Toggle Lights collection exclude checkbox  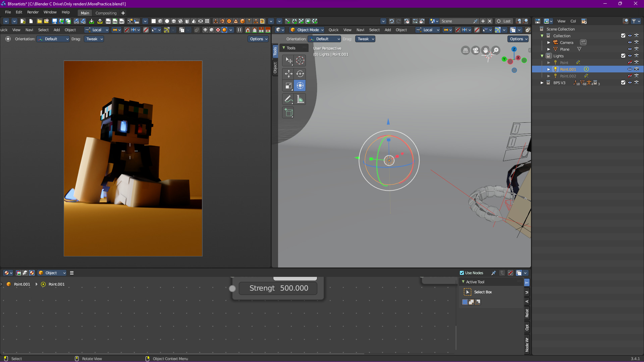click(623, 56)
